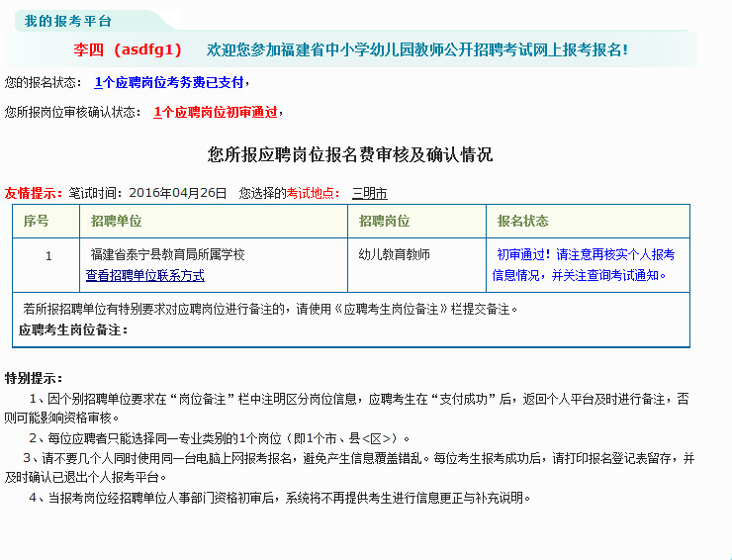Click the 报名状态 column header

pos(522,221)
